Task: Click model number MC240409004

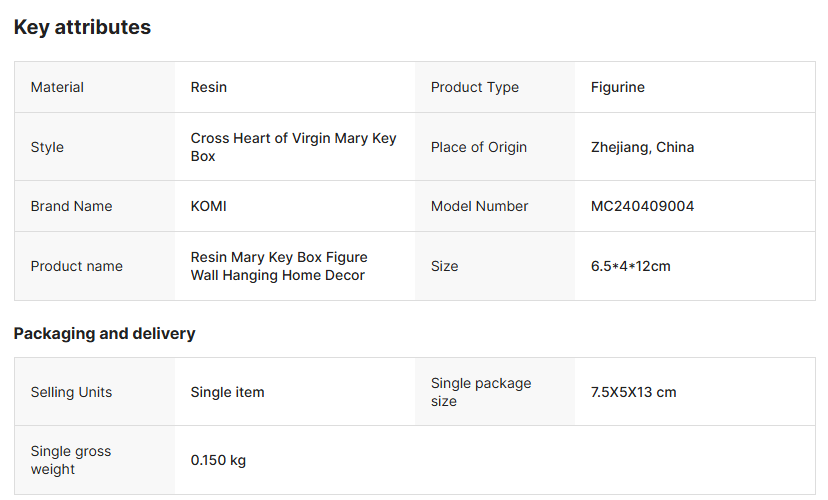Action: pyautogui.click(x=642, y=206)
